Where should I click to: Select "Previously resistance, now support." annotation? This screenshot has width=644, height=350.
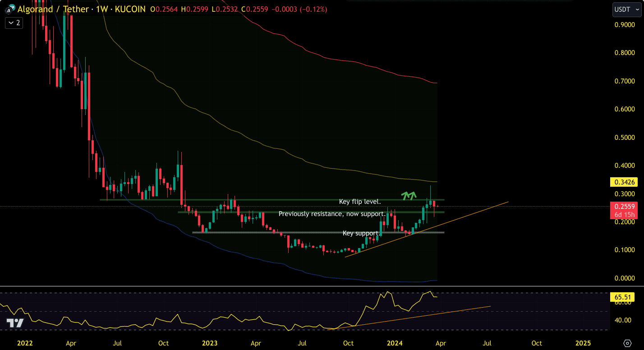[332, 214]
